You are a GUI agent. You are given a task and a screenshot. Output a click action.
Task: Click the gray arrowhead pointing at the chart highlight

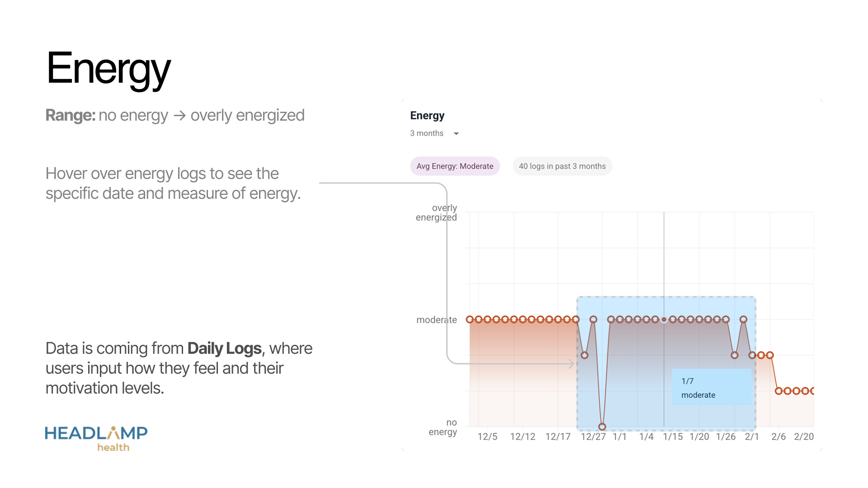pos(571,363)
